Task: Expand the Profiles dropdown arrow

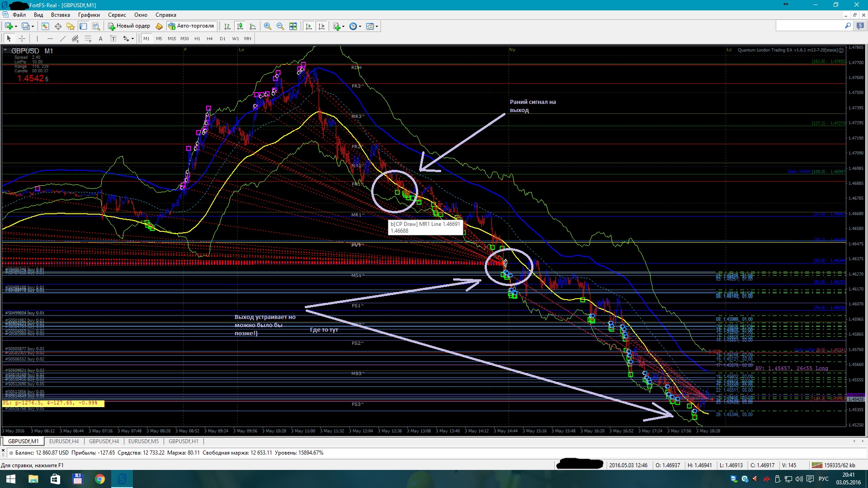Action: coord(33,26)
